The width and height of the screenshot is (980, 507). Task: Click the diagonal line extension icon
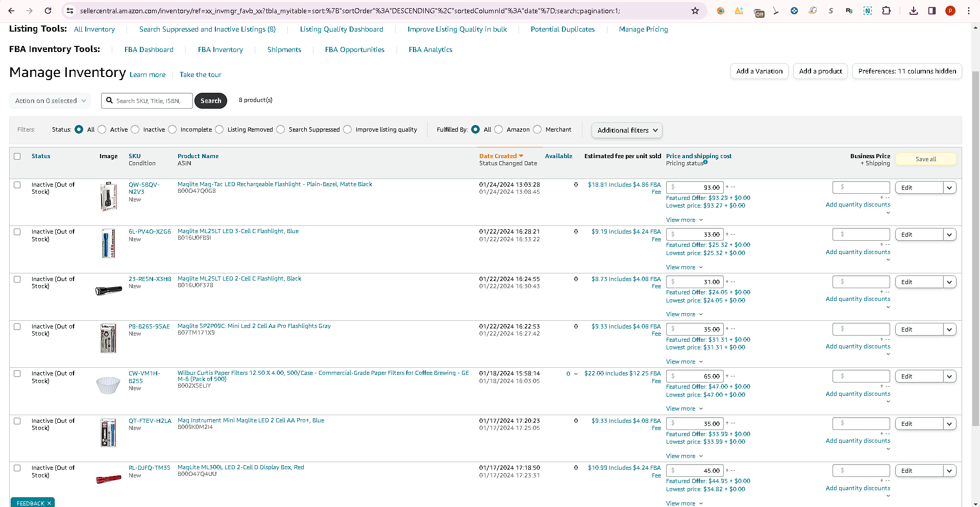point(776,11)
